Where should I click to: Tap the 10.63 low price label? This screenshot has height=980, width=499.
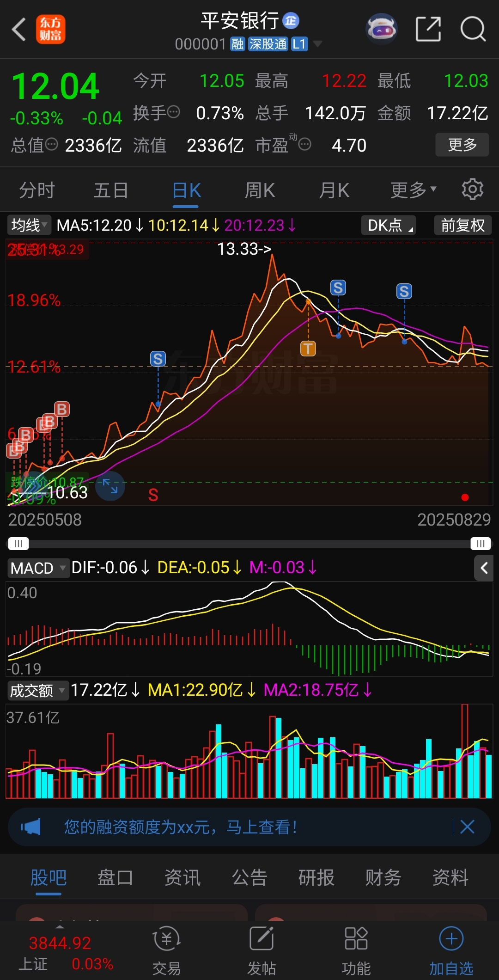coord(67,493)
